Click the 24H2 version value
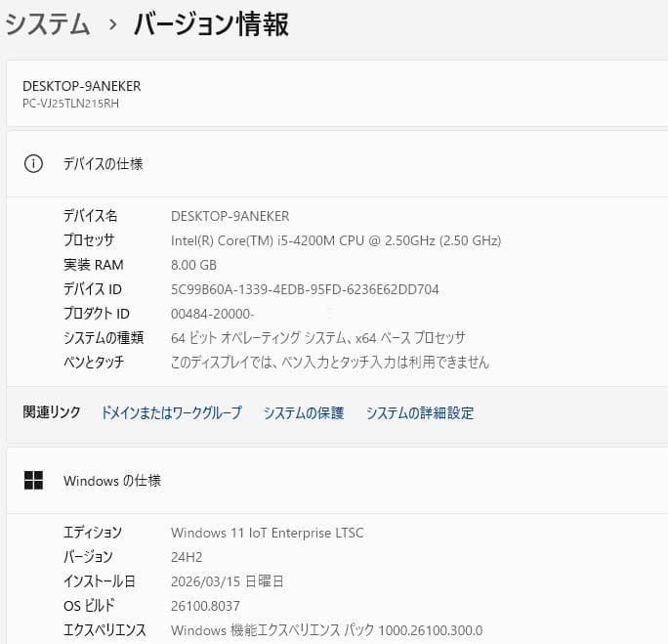This screenshot has height=644, width=668. (187, 557)
